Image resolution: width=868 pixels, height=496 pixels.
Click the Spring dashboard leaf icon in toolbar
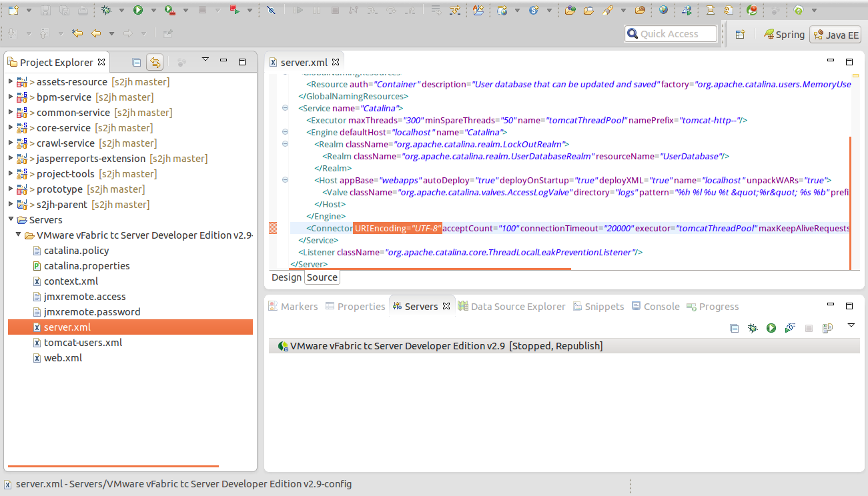(797, 10)
